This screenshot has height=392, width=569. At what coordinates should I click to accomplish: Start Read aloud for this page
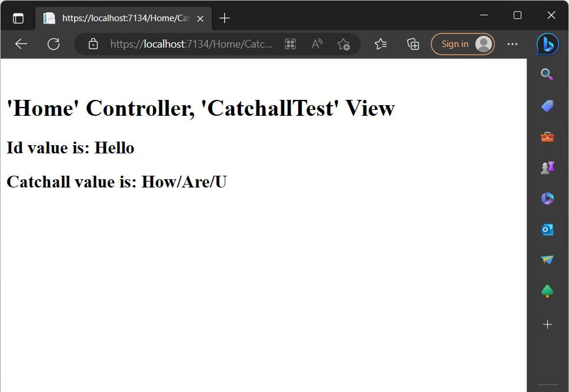coord(317,43)
